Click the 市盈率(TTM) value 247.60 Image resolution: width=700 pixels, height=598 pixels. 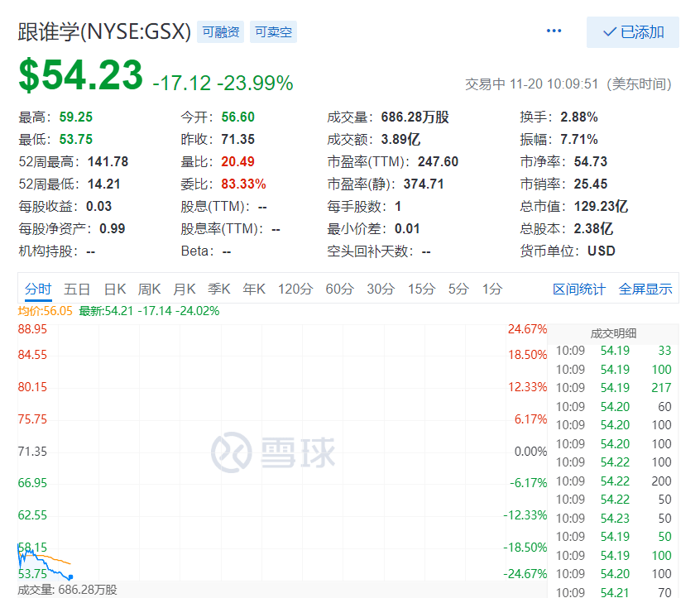438,161
